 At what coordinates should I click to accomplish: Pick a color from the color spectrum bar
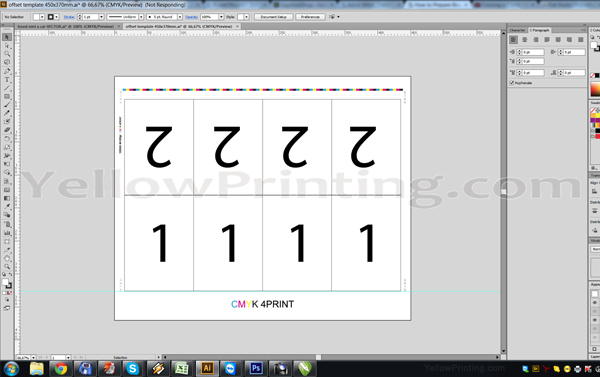point(595,90)
